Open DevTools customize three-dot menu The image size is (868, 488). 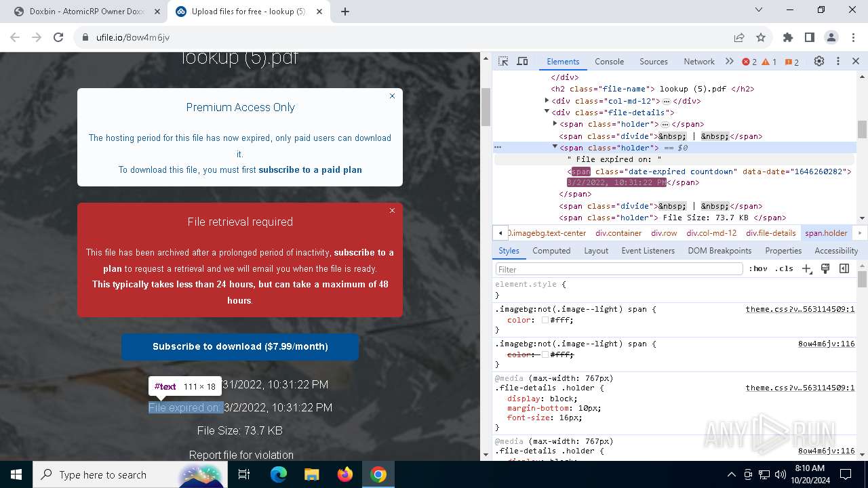coord(838,61)
